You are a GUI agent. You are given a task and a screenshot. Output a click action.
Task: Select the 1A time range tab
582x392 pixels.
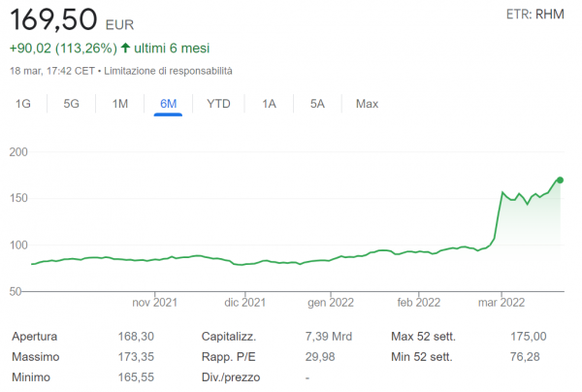click(270, 104)
